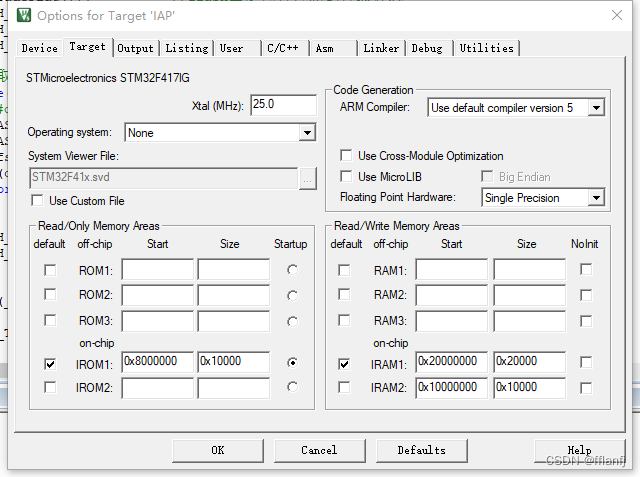Viewport: 640px width, 477px height.
Task: Click the Cancel button
Action: click(320, 450)
